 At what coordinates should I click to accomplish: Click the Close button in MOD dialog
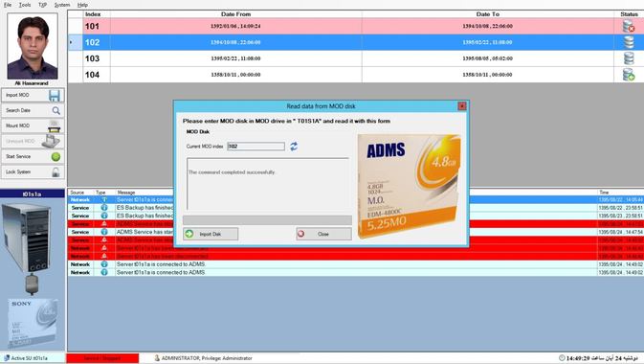(x=323, y=234)
